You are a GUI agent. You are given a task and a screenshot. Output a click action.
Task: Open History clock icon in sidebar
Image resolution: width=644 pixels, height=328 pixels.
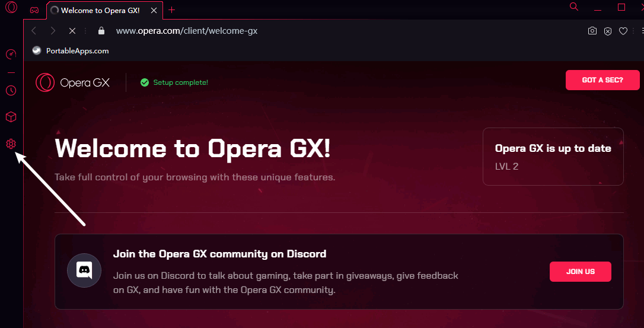coord(11,90)
